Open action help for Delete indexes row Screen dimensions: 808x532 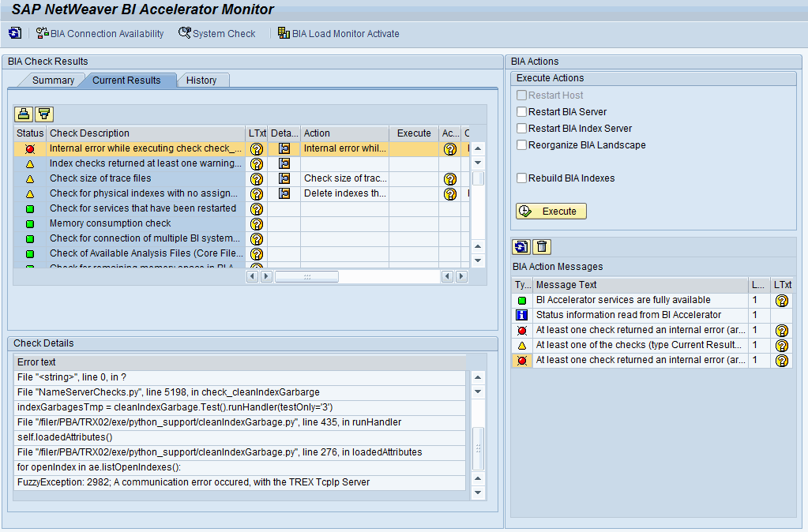[450, 193]
